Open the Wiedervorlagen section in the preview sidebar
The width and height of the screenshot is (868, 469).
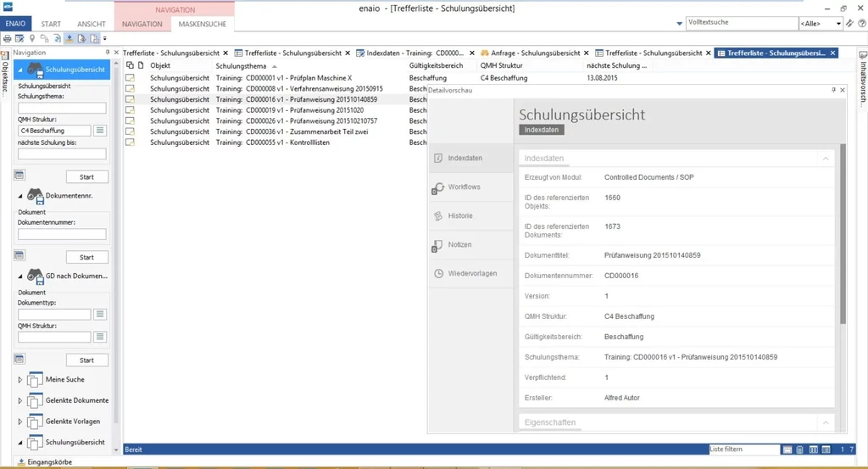click(x=471, y=274)
